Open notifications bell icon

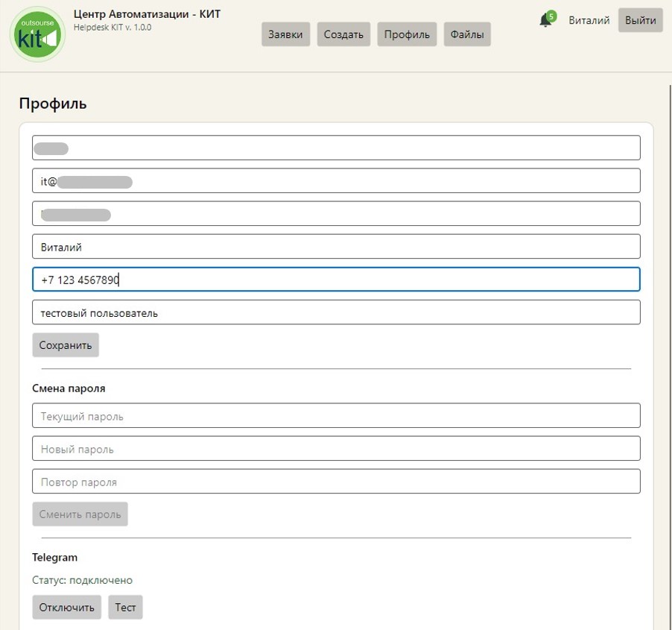pos(545,21)
